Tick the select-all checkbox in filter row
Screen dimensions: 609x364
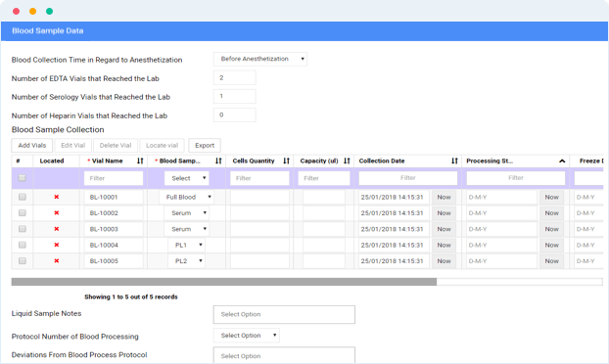tap(23, 178)
